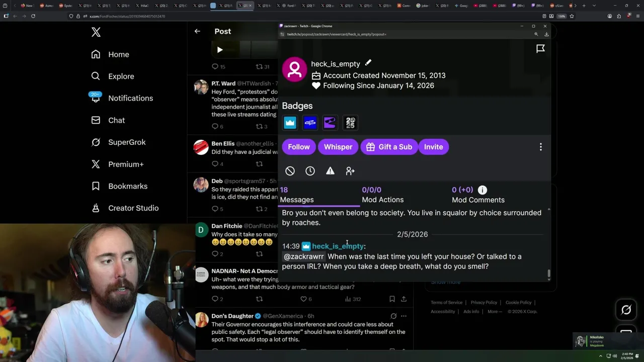
Task: Edit nickname pencil beside heck_is_empty
Action: [x=368, y=63]
